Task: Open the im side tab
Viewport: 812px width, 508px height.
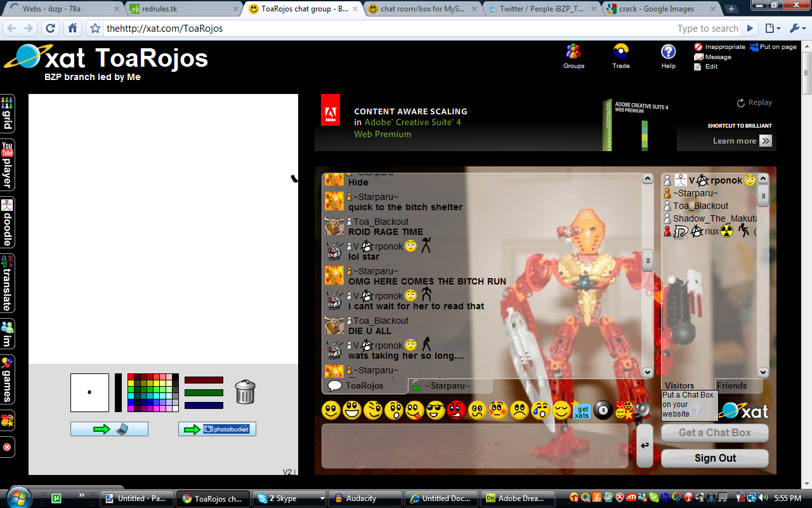Action: point(8,333)
